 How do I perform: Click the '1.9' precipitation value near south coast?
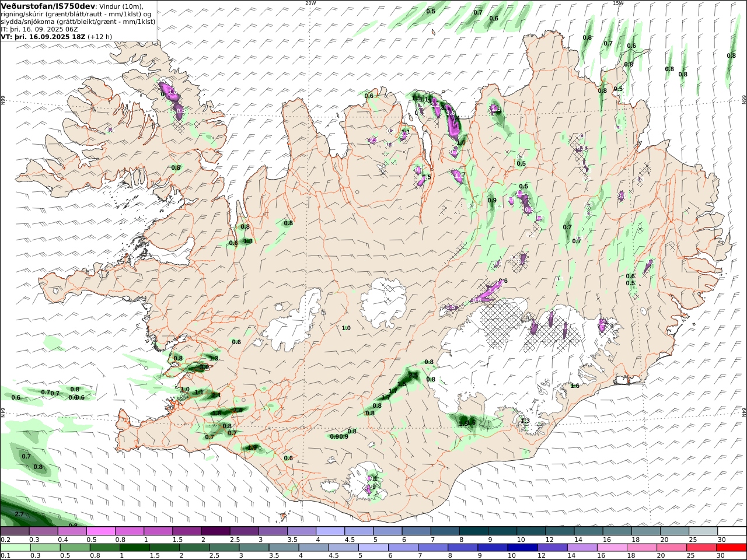coord(252,447)
